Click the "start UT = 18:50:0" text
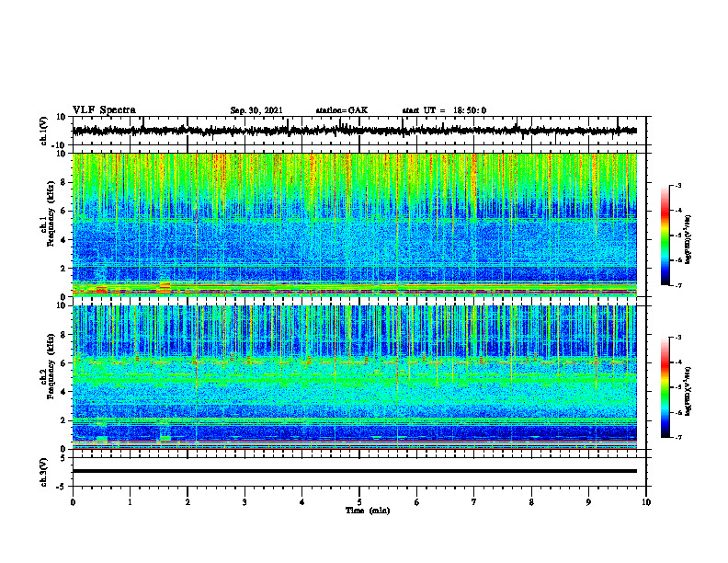 click(x=444, y=110)
